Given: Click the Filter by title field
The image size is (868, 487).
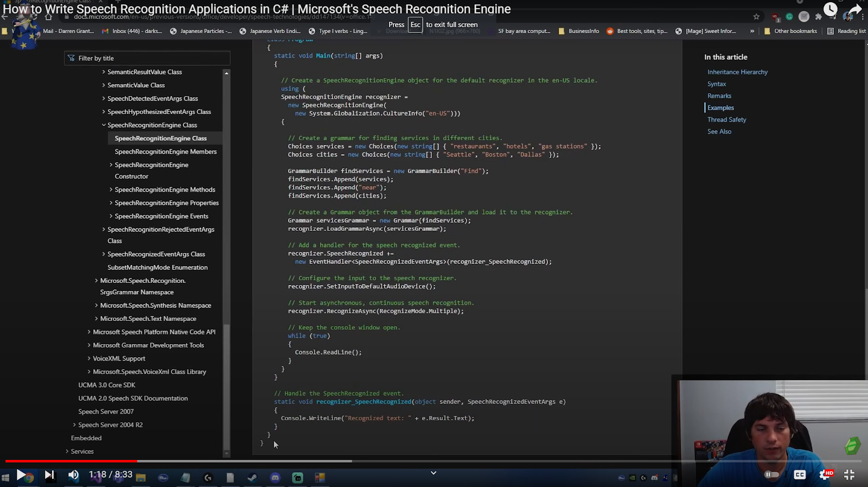Looking at the screenshot, I should (147, 58).
